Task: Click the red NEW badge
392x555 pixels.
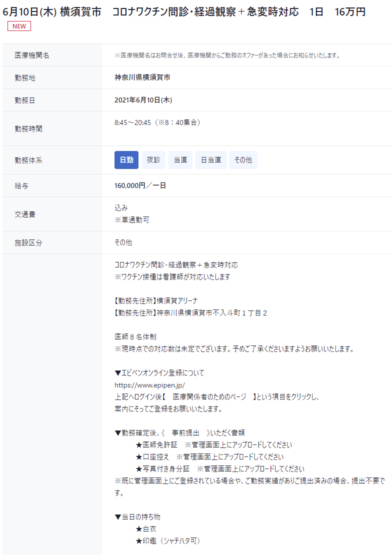Action: coord(19,26)
